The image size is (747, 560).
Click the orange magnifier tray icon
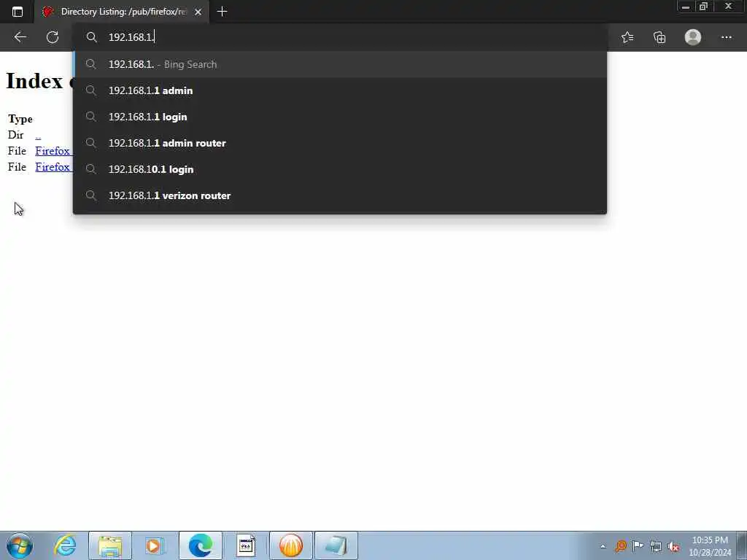pos(620,546)
